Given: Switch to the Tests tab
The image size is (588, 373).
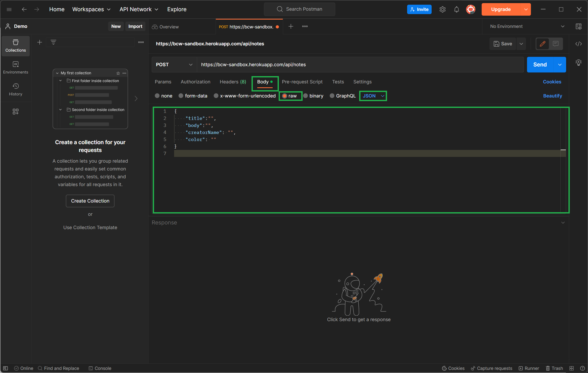Looking at the screenshot, I should (x=338, y=82).
